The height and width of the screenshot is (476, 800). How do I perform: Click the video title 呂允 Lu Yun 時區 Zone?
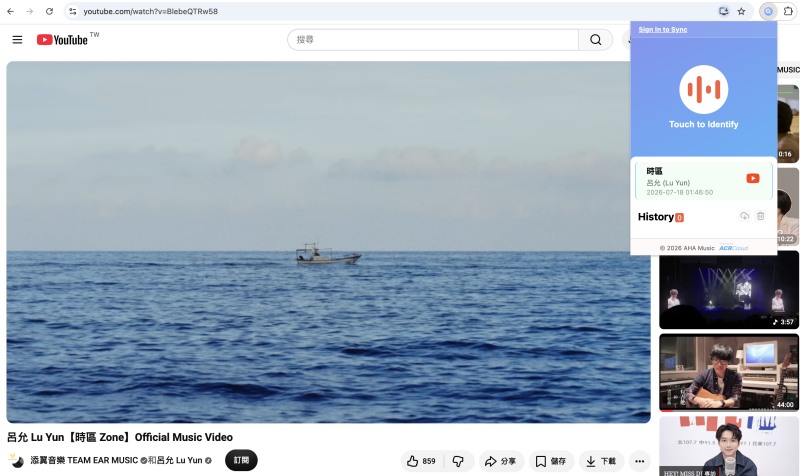(120, 437)
